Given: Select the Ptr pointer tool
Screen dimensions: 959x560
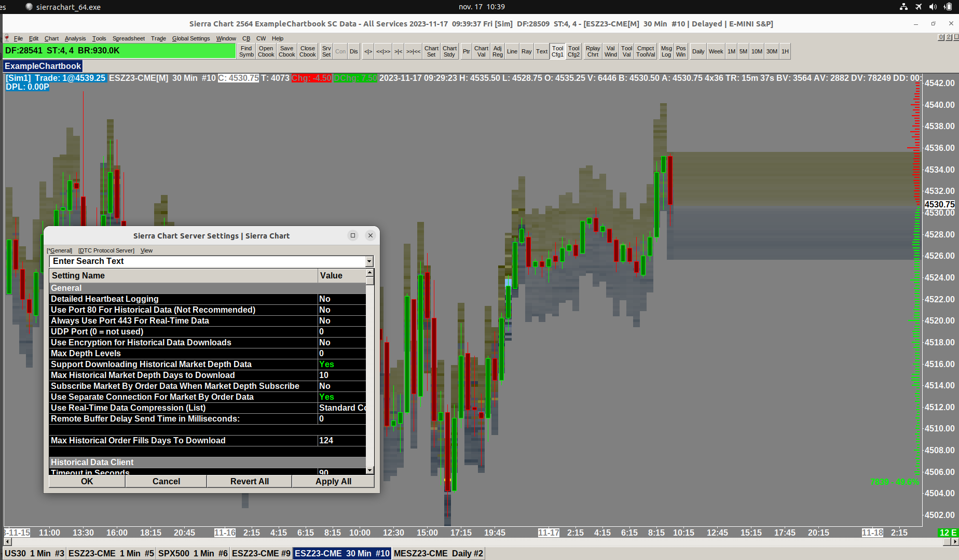Looking at the screenshot, I should 467,51.
